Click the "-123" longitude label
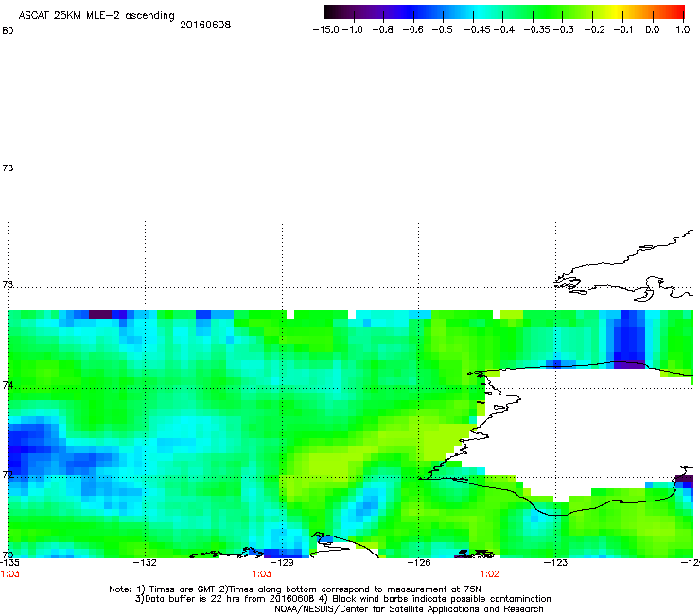 click(x=555, y=563)
